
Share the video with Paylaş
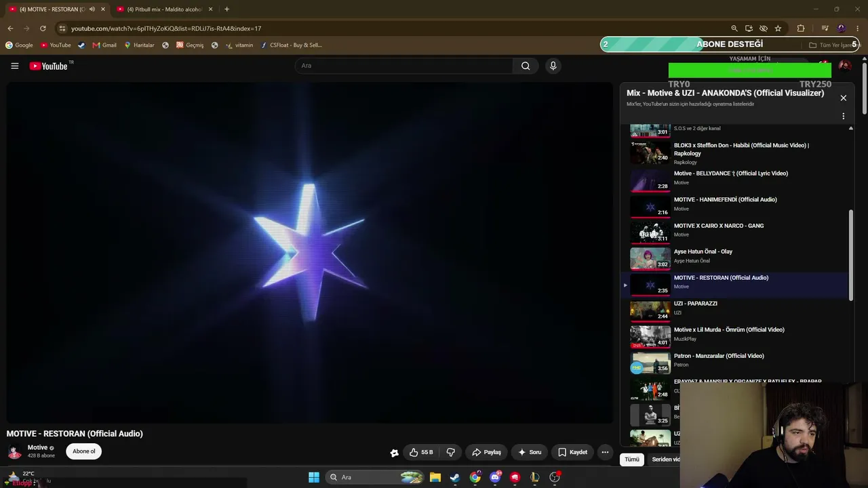[487, 452]
